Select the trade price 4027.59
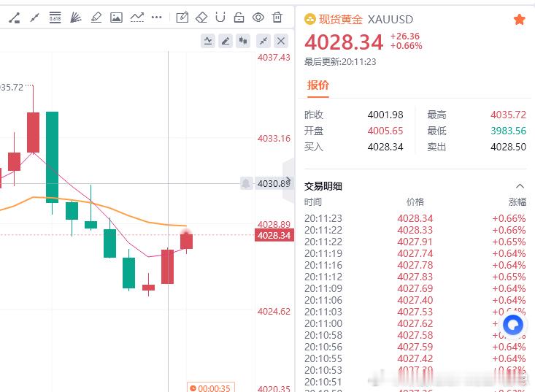The height and width of the screenshot is (392, 535). pos(415,347)
